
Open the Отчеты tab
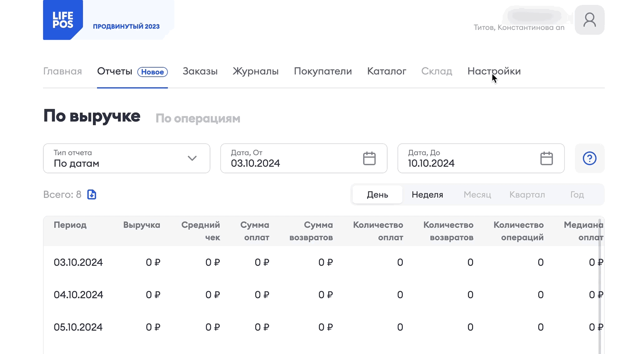click(115, 71)
